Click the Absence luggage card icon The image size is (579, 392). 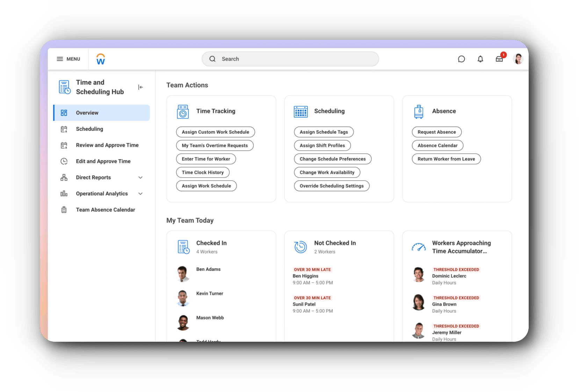(x=418, y=112)
